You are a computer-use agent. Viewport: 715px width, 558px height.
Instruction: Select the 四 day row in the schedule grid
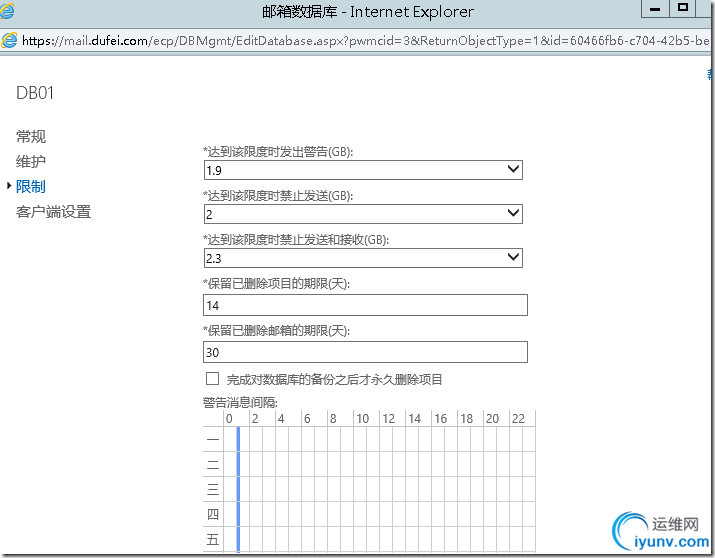(213, 515)
